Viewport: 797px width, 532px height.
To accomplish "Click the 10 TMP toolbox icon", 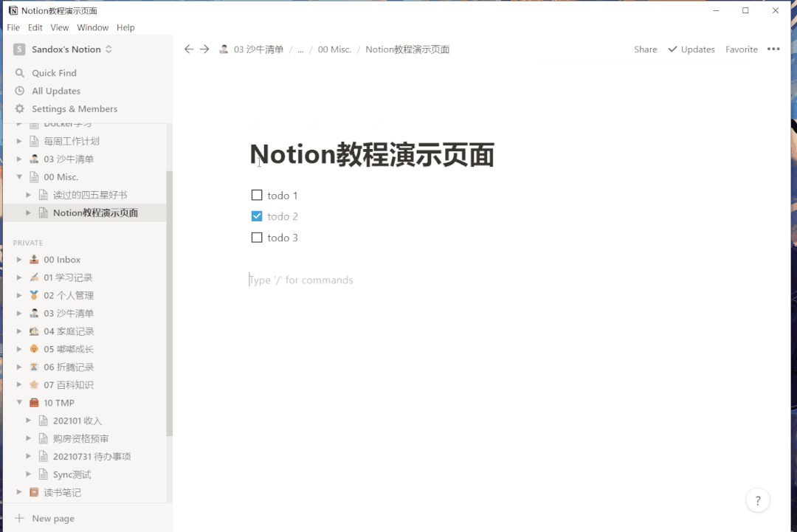I will point(34,403).
